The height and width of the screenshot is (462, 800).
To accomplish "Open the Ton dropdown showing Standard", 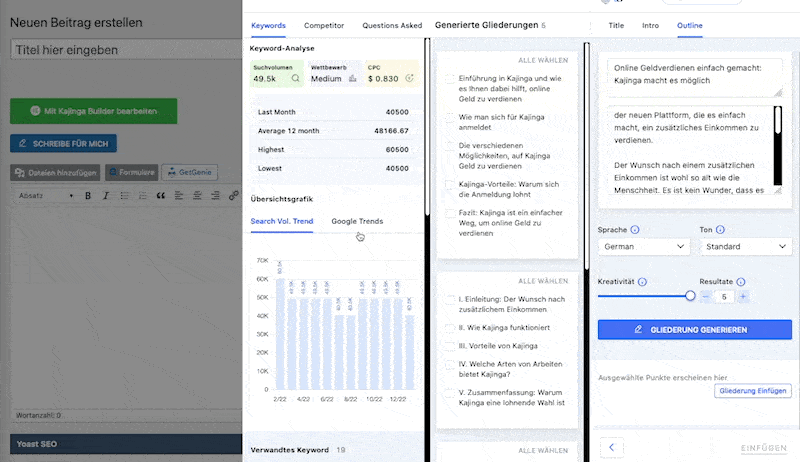I will [745, 247].
